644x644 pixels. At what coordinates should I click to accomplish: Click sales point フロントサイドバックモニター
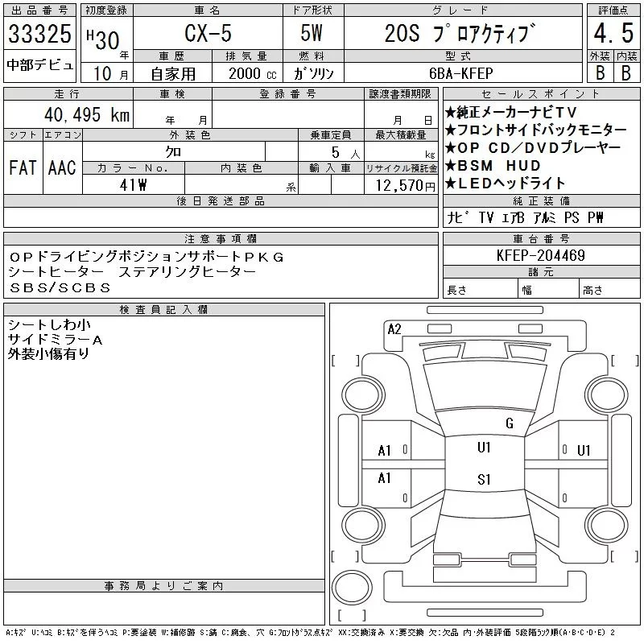click(x=536, y=130)
